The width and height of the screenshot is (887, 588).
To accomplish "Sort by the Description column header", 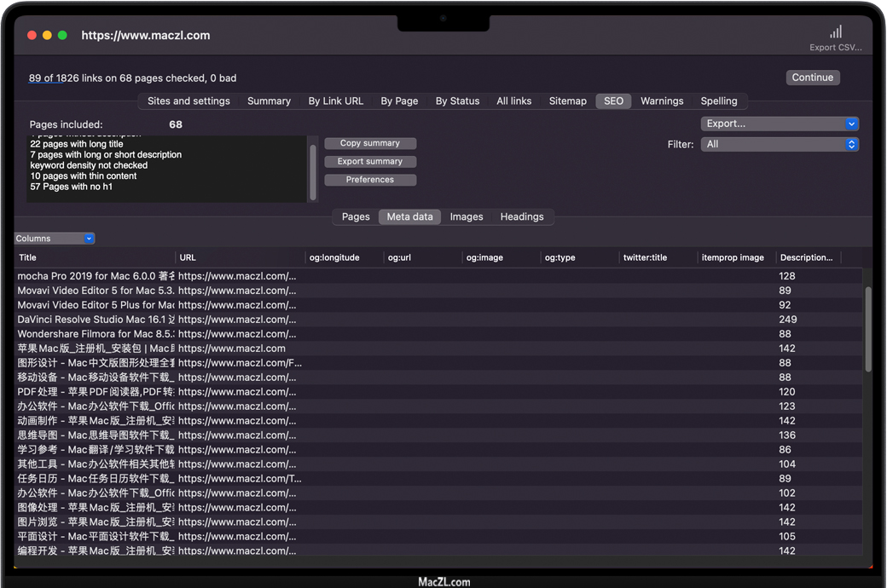I will [x=807, y=257].
